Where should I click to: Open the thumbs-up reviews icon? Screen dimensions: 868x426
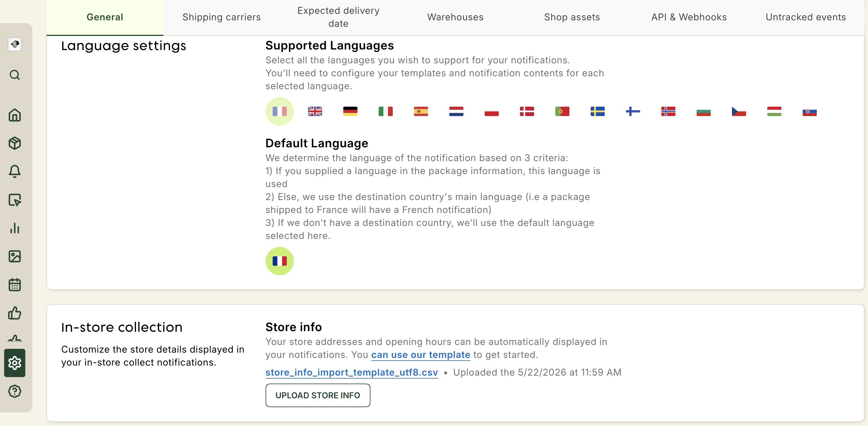[14, 313]
